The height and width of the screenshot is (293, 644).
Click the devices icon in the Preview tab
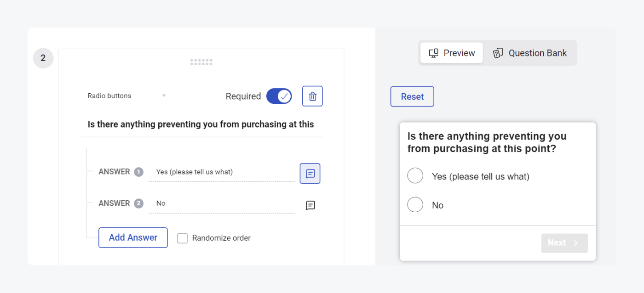433,53
